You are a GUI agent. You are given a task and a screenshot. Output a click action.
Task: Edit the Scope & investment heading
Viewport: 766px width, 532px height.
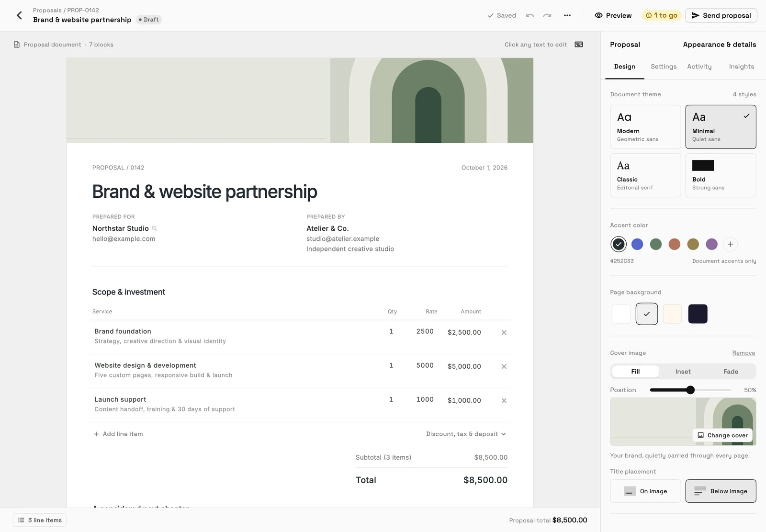129,292
